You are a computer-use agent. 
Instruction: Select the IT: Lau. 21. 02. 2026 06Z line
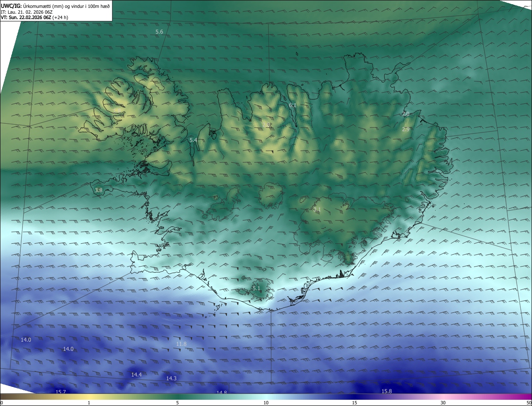(x=27, y=12)
